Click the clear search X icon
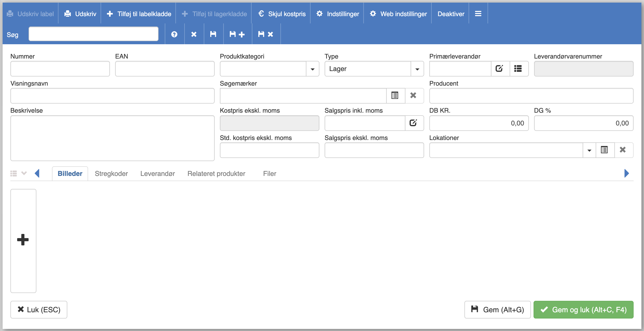The image size is (644, 331). coord(194,34)
